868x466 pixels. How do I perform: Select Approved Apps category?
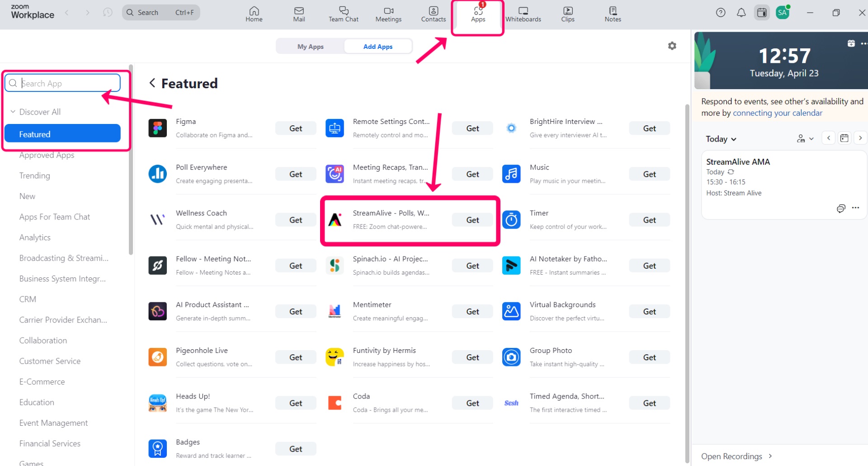(x=47, y=155)
